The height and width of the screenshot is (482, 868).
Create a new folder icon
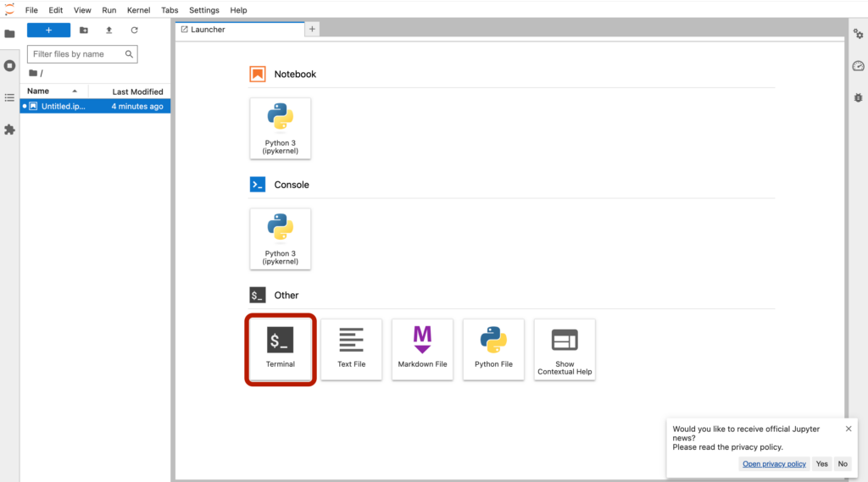(84, 30)
